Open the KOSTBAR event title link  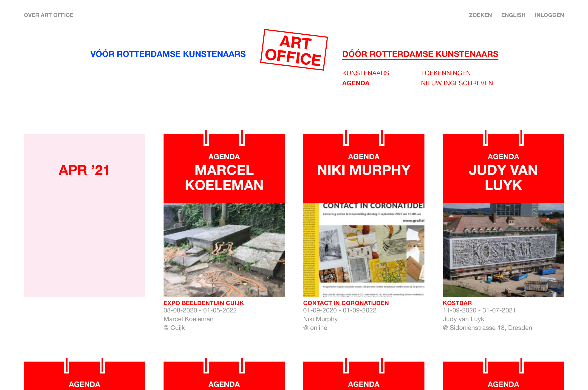tap(457, 303)
